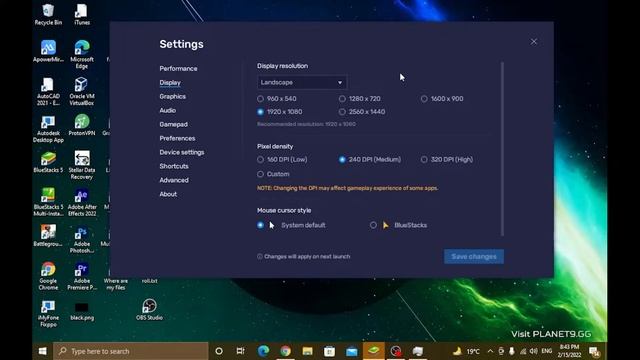Choose 160 DPI (Low) pixel density
The height and width of the screenshot is (360, 640).
point(260,160)
